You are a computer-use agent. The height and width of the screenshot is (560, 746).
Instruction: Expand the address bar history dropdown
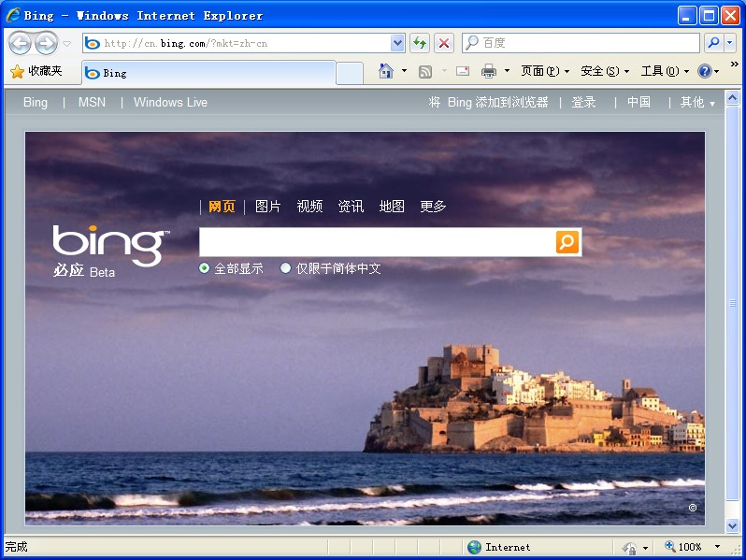[397, 43]
